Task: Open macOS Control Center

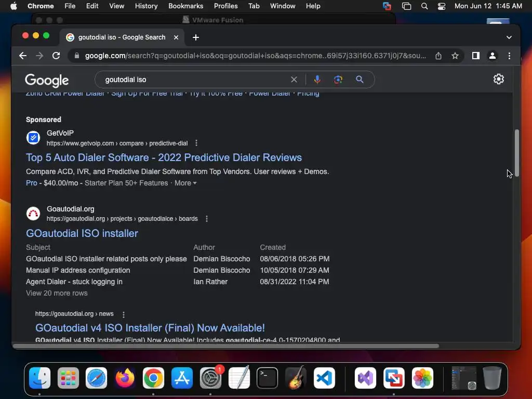Action: [x=442, y=6]
